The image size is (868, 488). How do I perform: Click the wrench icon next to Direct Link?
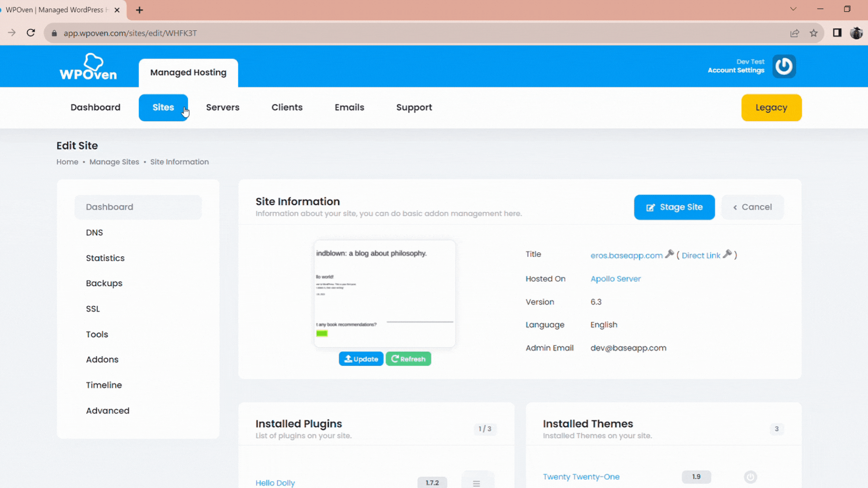(727, 254)
